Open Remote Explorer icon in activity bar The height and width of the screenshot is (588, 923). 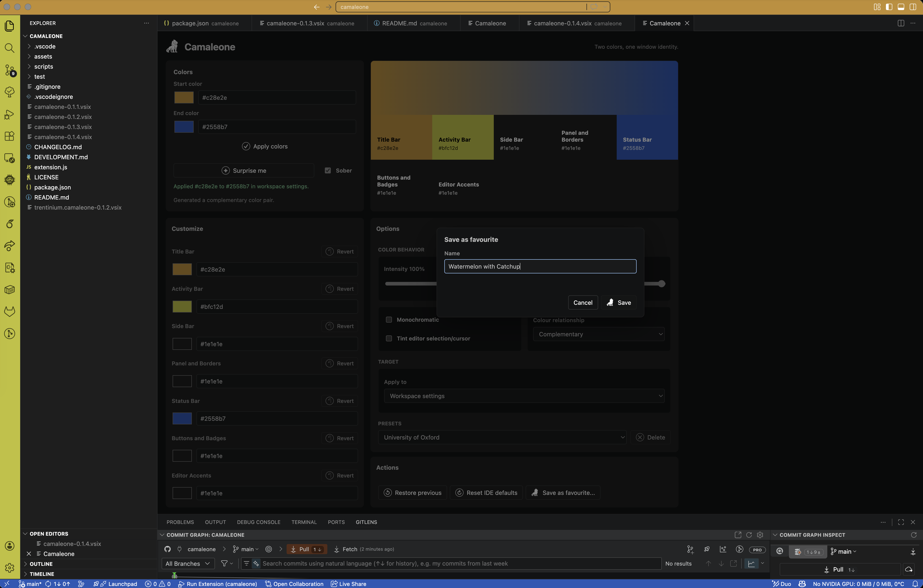(x=10, y=158)
